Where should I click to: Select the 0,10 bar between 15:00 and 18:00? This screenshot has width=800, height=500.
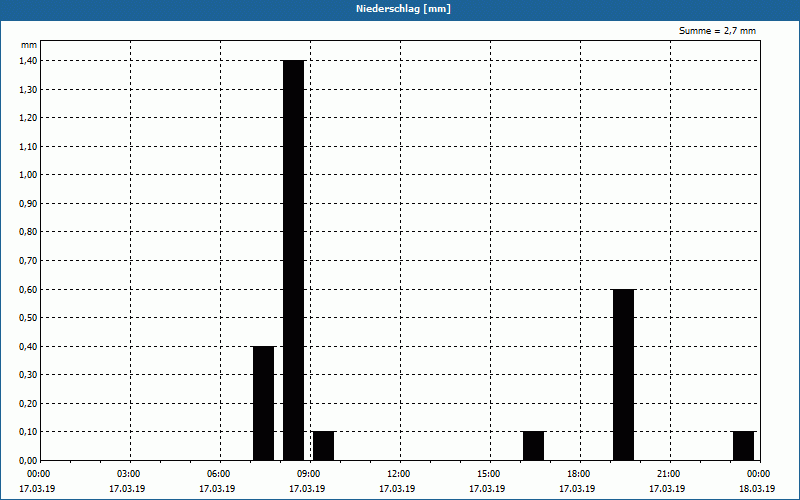[534, 446]
